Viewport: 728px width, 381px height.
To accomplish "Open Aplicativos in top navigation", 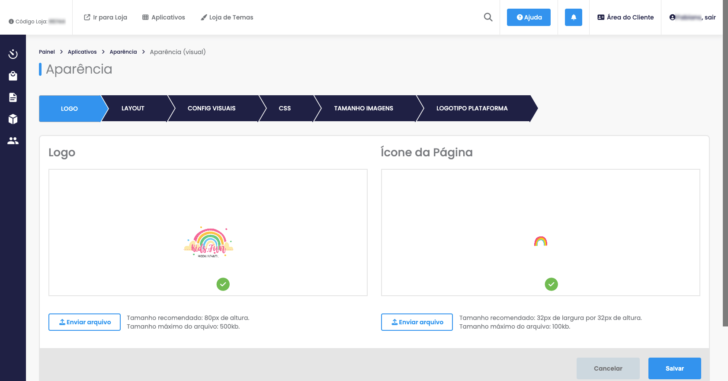I will pyautogui.click(x=163, y=17).
